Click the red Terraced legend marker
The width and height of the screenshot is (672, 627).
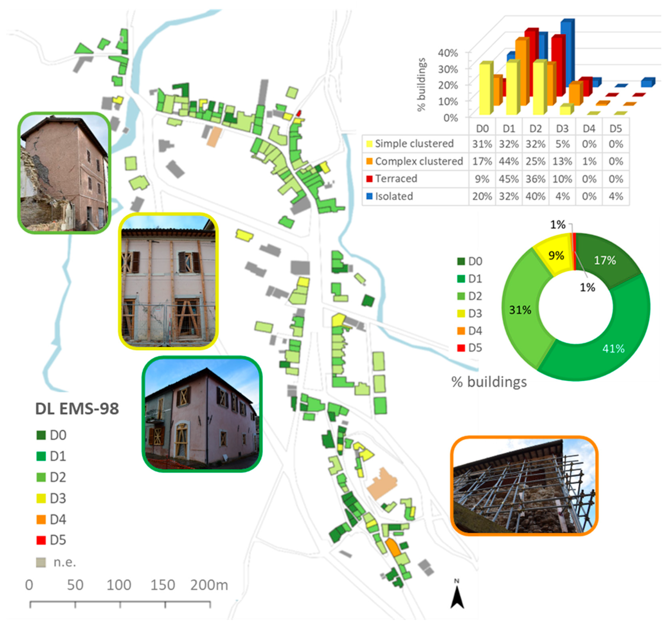[x=369, y=179]
